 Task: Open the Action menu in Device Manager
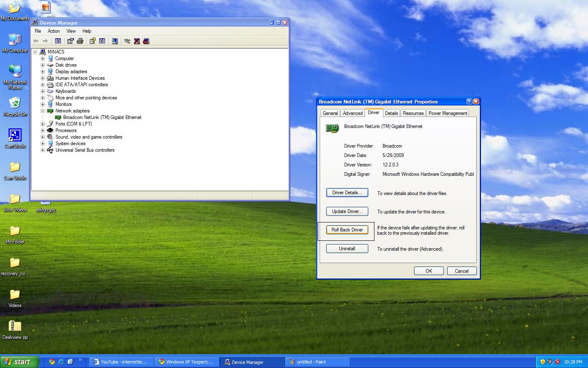[x=53, y=31]
